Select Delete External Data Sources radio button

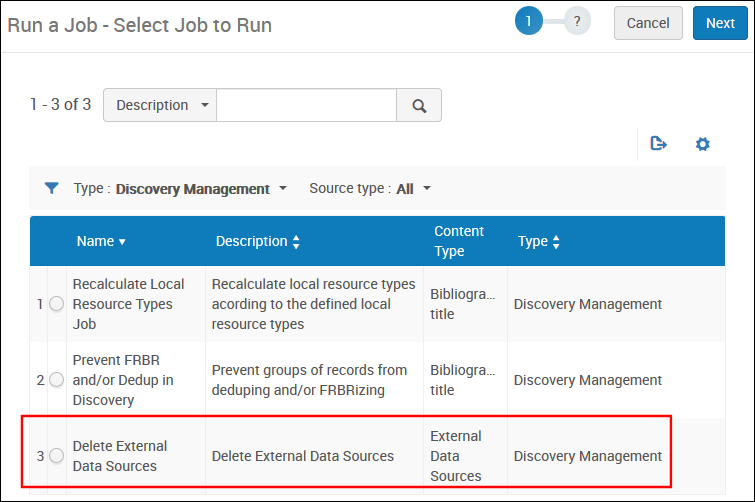(56, 456)
